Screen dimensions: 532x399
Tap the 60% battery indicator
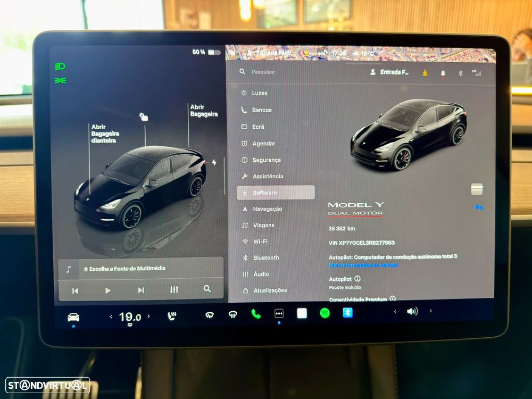[x=206, y=52]
